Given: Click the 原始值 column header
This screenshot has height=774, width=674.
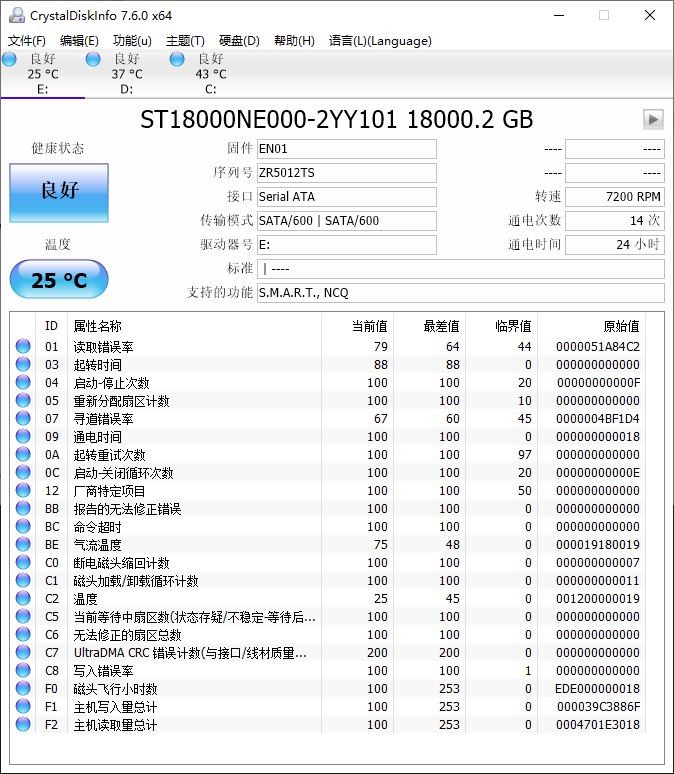Looking at the screenshot, I should [x=621, y=326].
